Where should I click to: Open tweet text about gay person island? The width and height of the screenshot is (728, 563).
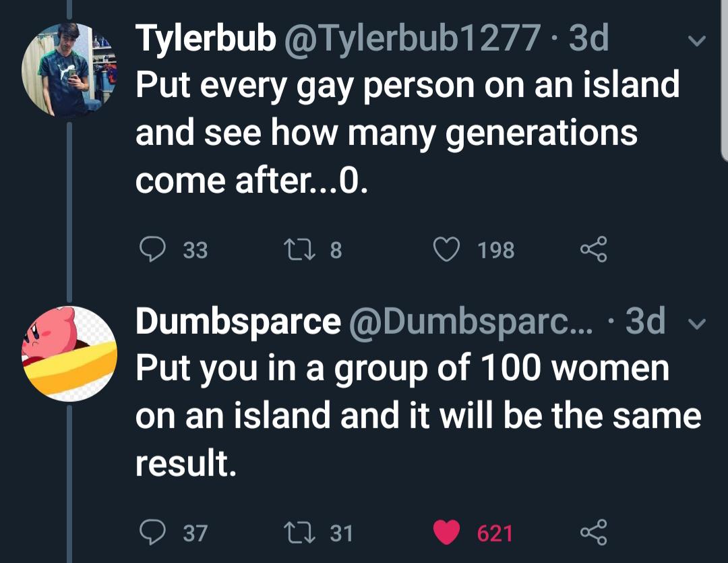pyautogui.click(x=408, y=132)
